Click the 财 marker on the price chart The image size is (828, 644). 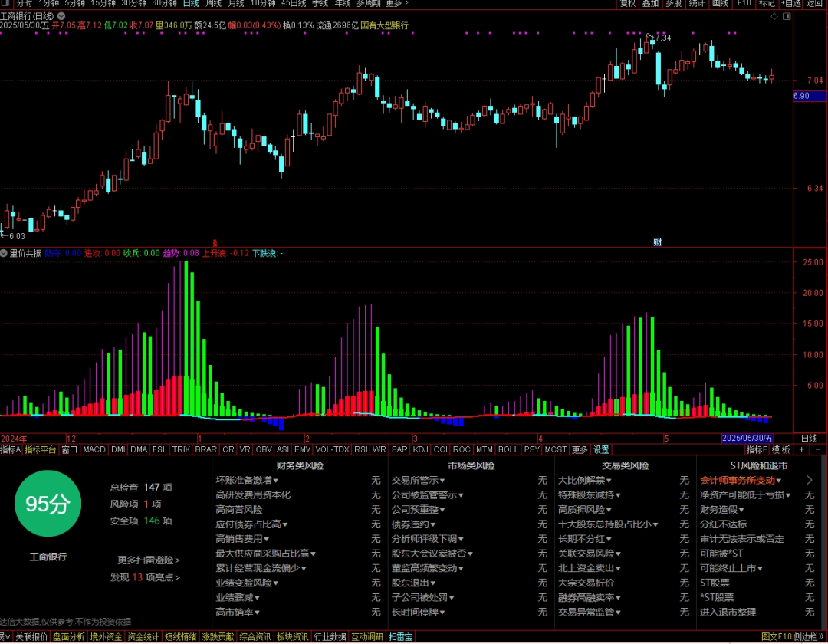click(x=658, y=242)
